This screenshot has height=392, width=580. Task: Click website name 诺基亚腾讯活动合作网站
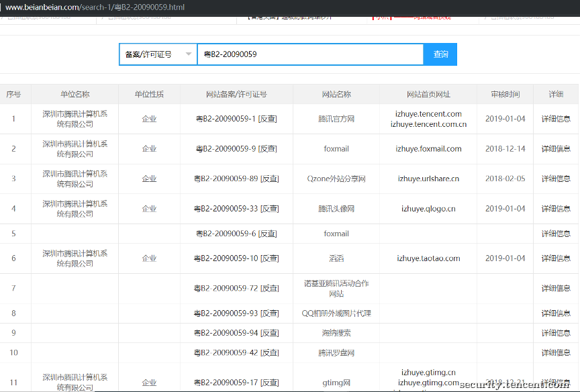(336, 288)
